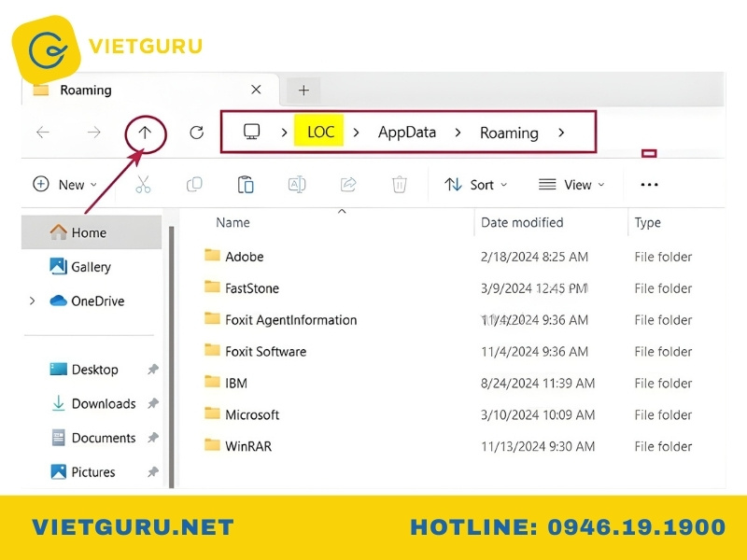Unpin Downloads from quick access
Screen dimensions: 747x560
(152, 404)
